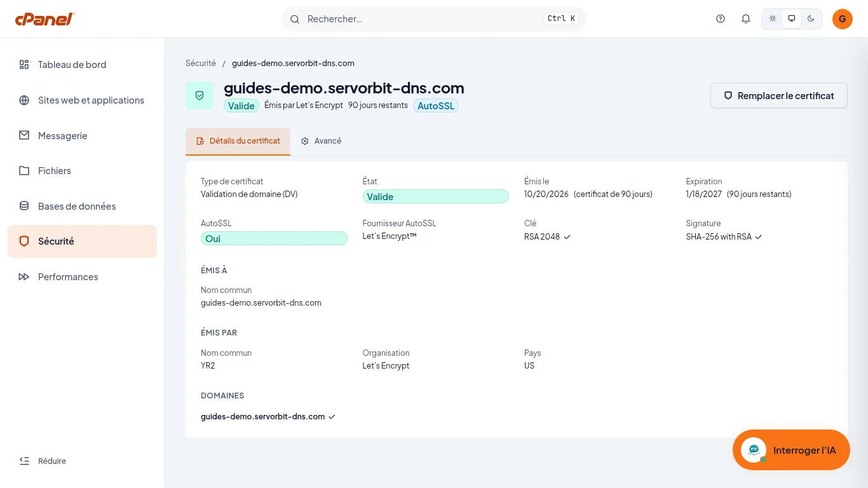Go to Sites web et applications
This screenshot has width=868, height=488.
[x=82, y=100]
